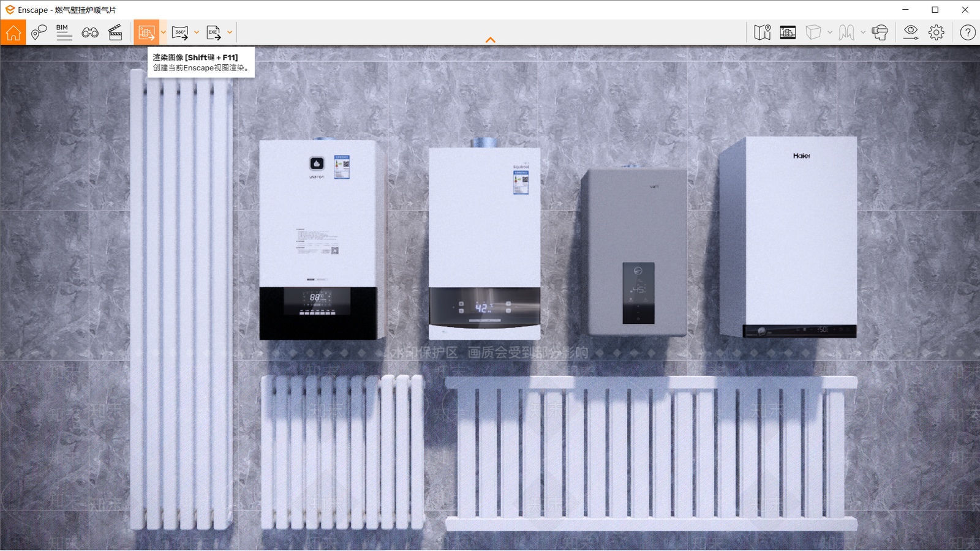
Task: Click the orange Home icon
Action: coord(13,32)
